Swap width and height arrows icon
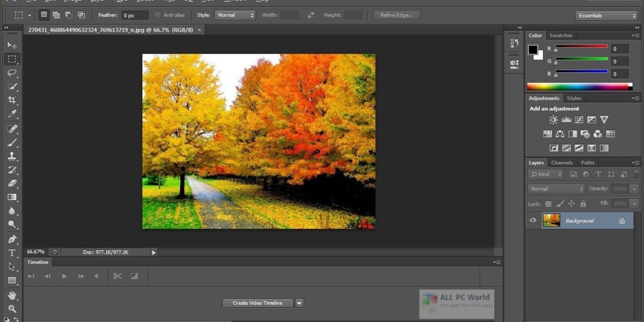 (x=311, y=15)
